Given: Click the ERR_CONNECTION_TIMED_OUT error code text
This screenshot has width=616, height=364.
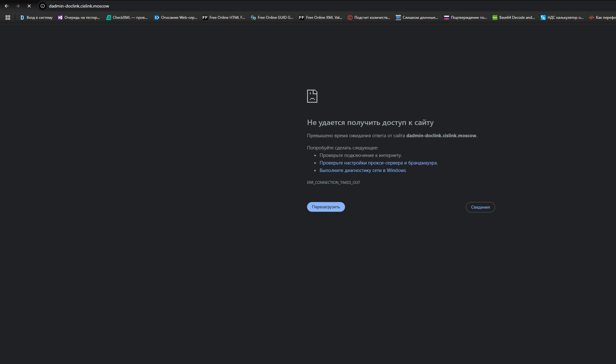Looking at the screenshot, I should [333, 183].
